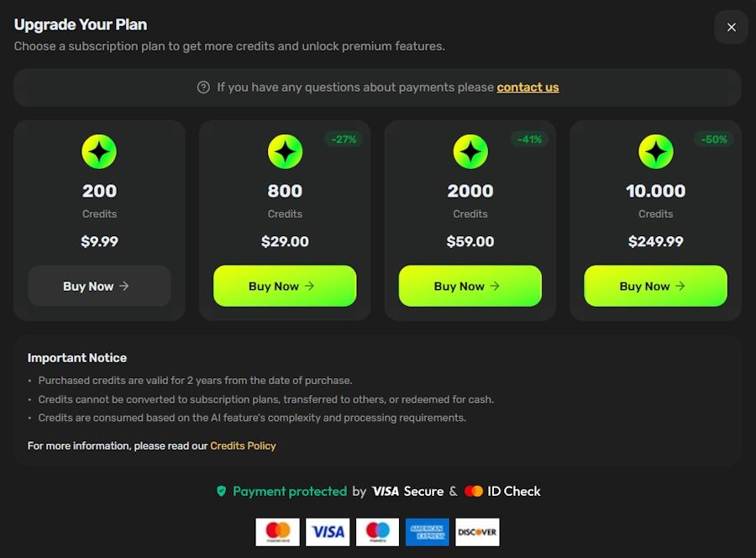756x558 pixels.
Task: Open the contact us link
Action: click(x=528, y=87)
